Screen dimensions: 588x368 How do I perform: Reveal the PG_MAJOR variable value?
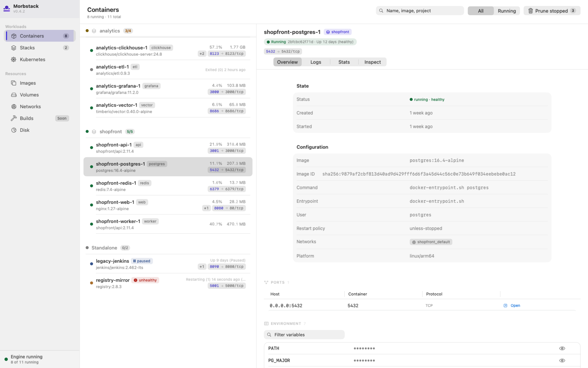tap(562, 361)
